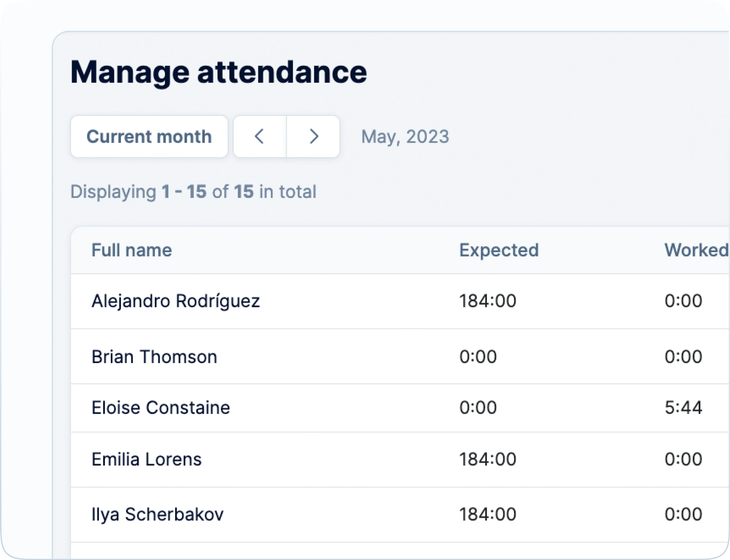Open Alejandro Rodríguez's attendance row
This screenshot has height=560, width=730.
tap(176, 301)
